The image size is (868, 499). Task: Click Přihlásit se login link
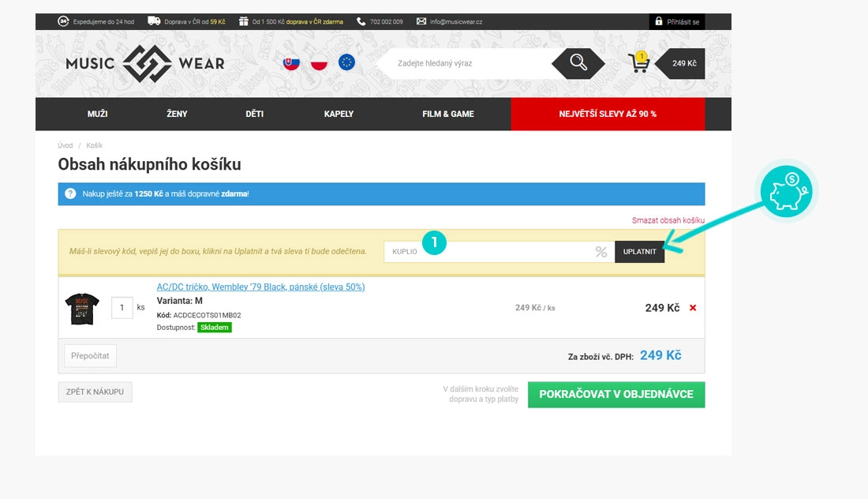point(683,22)
